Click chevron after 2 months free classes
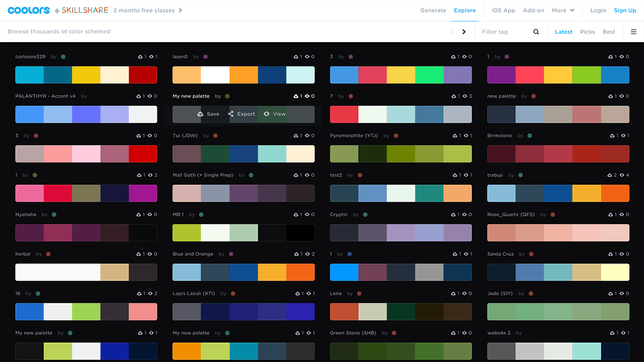644x362 pixels. [181, 10]
